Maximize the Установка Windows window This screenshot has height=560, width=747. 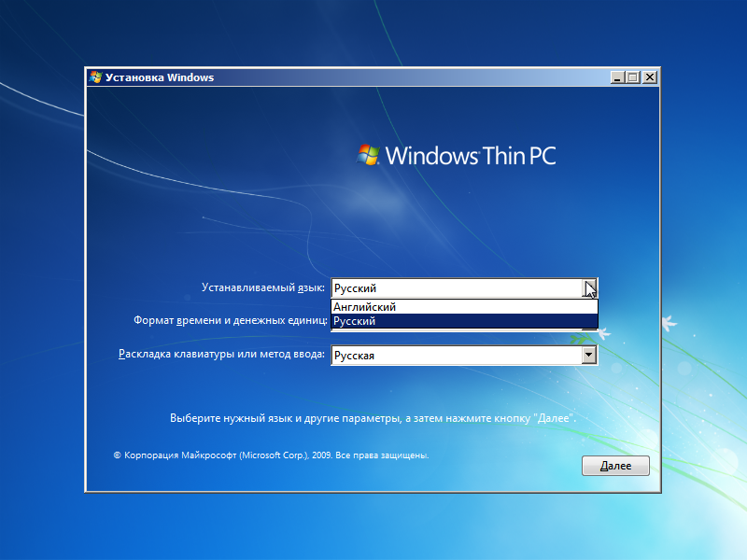(633, 77)
